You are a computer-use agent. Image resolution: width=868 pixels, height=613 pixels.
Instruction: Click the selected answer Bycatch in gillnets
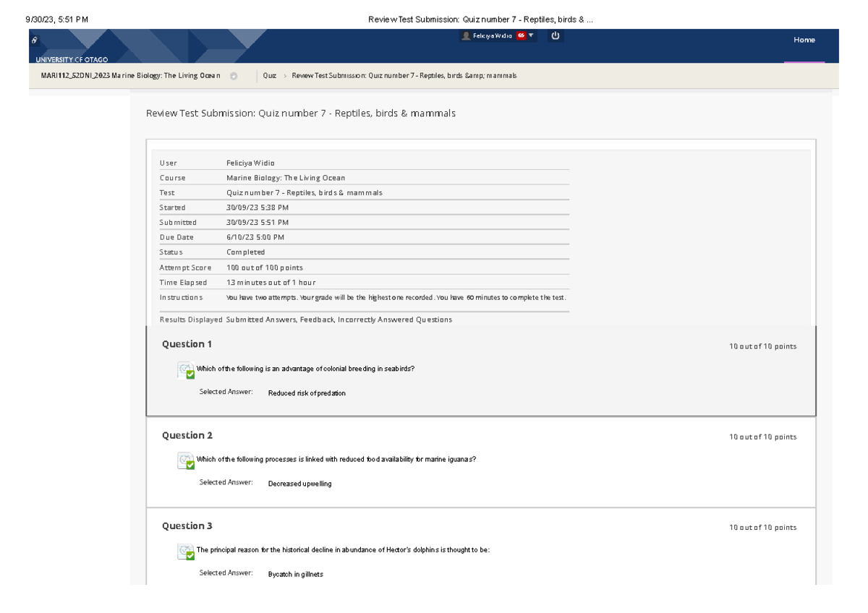click(x=295, y=574)
